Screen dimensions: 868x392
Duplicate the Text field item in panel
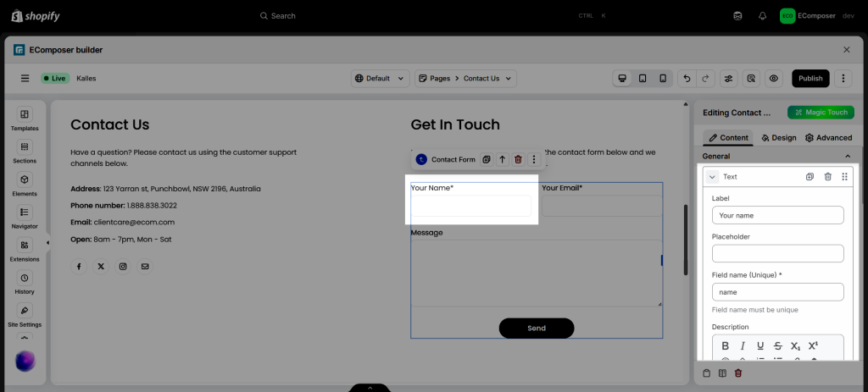[x=810, y=177]
